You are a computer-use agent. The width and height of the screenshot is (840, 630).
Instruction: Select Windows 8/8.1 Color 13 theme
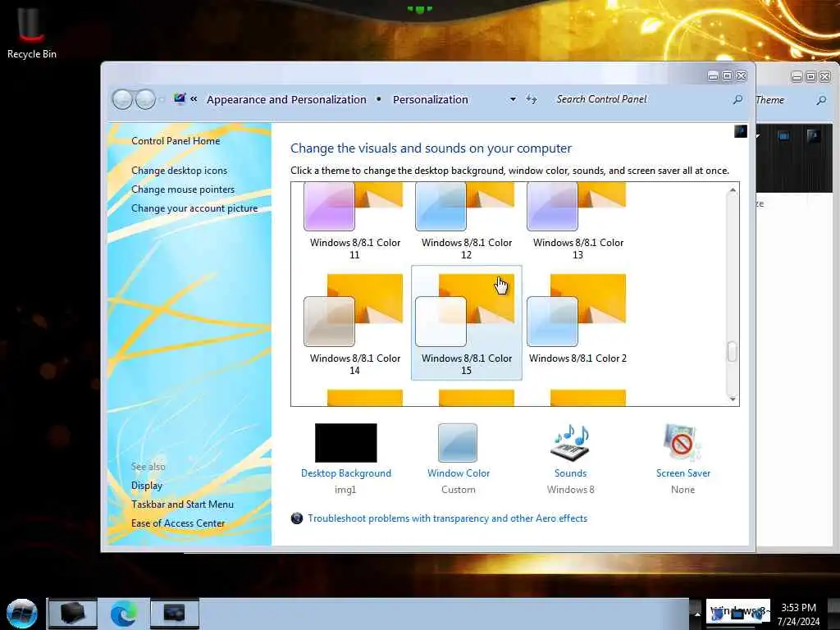(577, 221)
